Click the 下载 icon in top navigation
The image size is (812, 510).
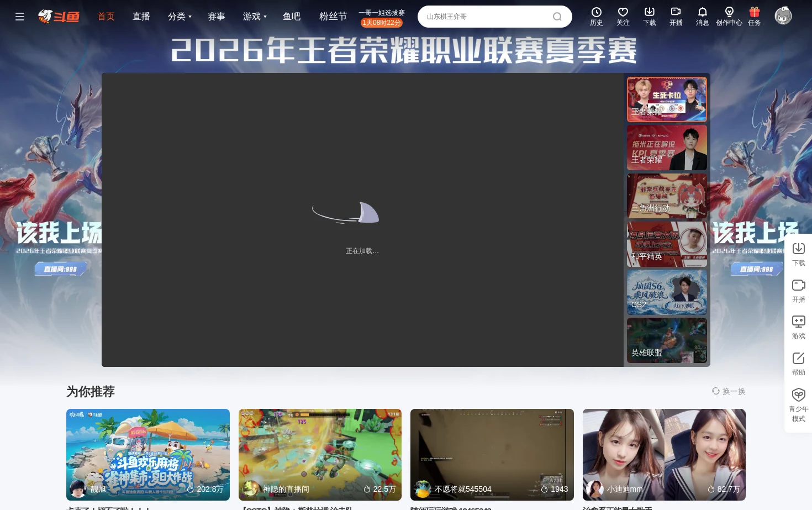(650, 17)
